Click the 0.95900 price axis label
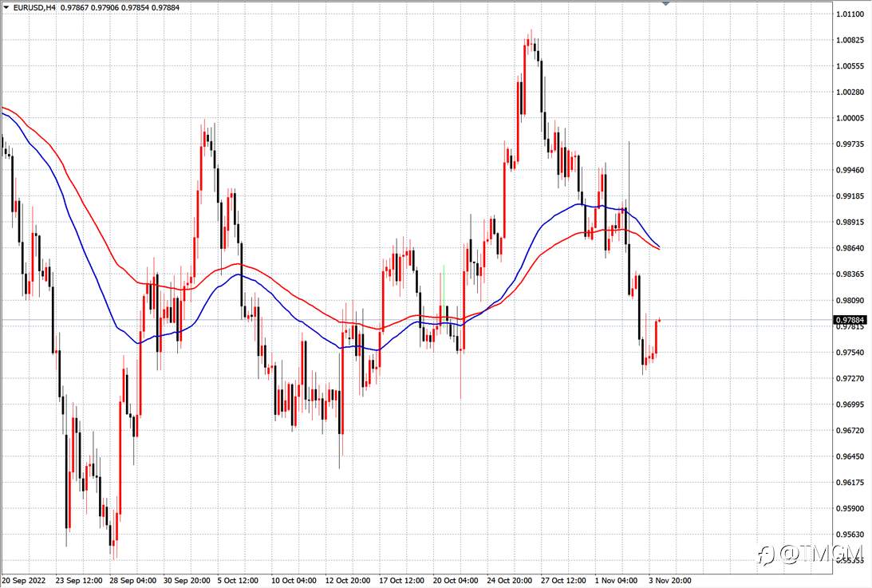This screenshot has height=588, width=872. tap(850, 508)
